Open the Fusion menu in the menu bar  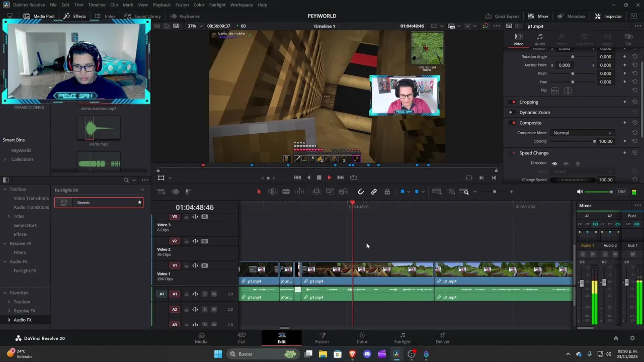pyautogui.click(x=182, y=5)
